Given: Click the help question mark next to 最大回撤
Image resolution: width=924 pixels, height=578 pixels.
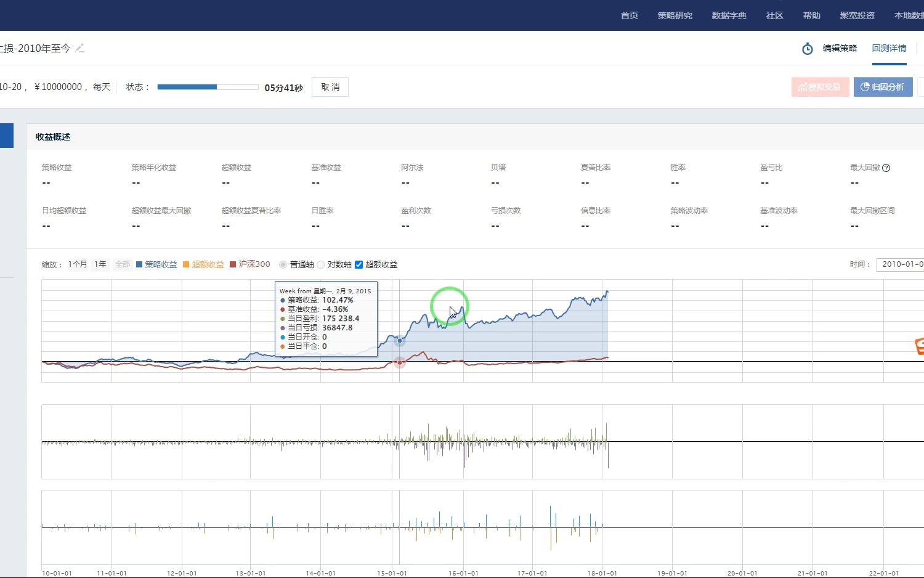Looking at the screenshot, I should 886,168.
